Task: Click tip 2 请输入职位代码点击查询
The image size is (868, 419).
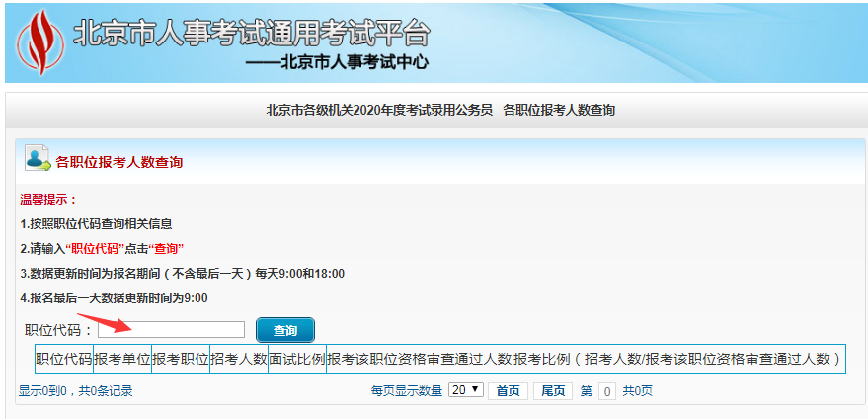Action: click(x=102, y=249)
